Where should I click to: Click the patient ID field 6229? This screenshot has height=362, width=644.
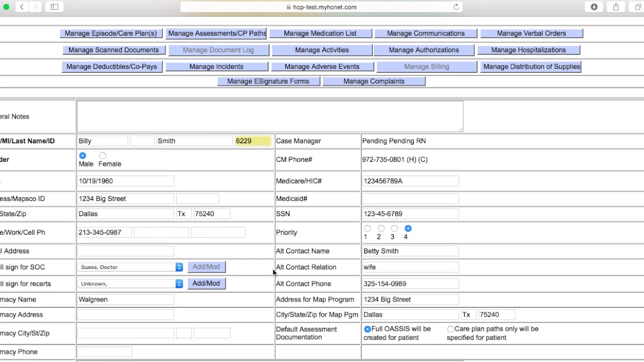tap(253, 141)
